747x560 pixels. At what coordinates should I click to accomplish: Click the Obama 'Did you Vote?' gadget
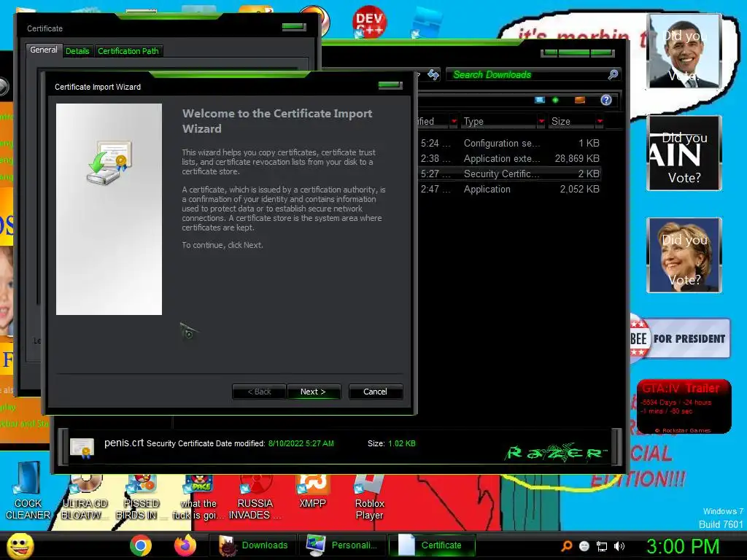pos(684,51)
